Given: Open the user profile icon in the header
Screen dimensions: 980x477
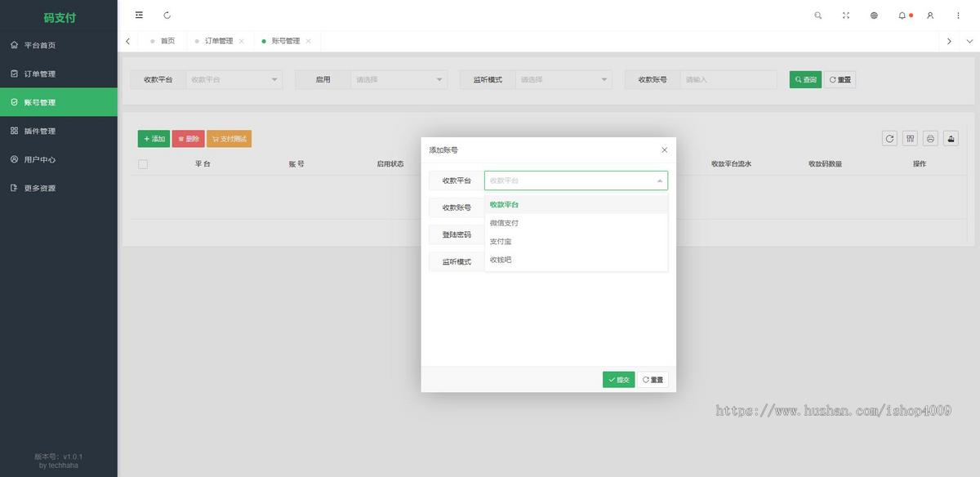Looking at the screenshot, I should click(x=930, y=15).
